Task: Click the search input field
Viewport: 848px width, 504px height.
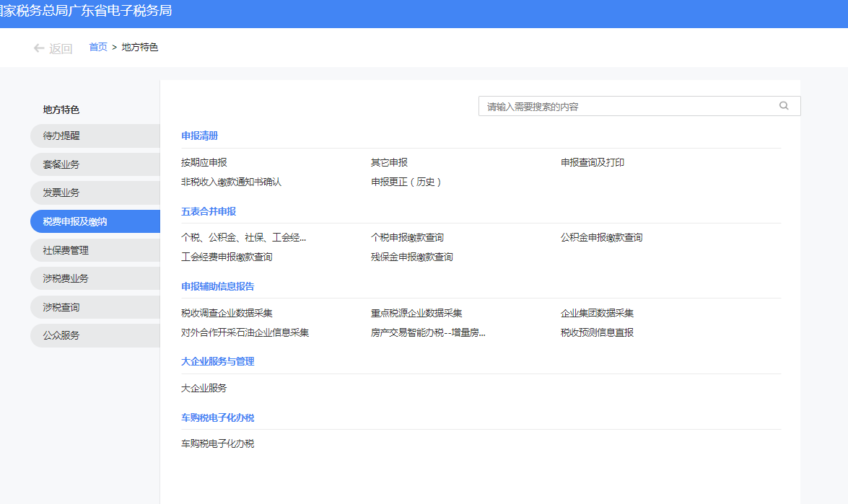Action: coord(626,106)
